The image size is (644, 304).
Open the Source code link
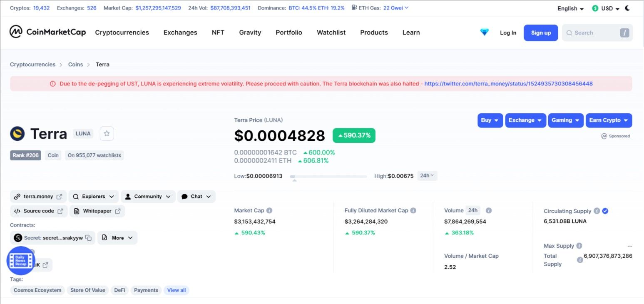point(39,211)
